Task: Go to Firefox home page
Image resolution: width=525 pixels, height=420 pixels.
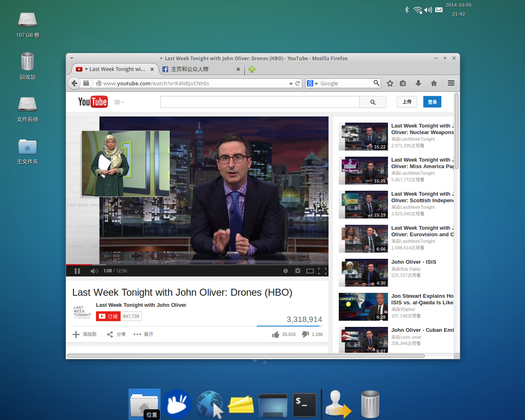Action: (434, 83)
